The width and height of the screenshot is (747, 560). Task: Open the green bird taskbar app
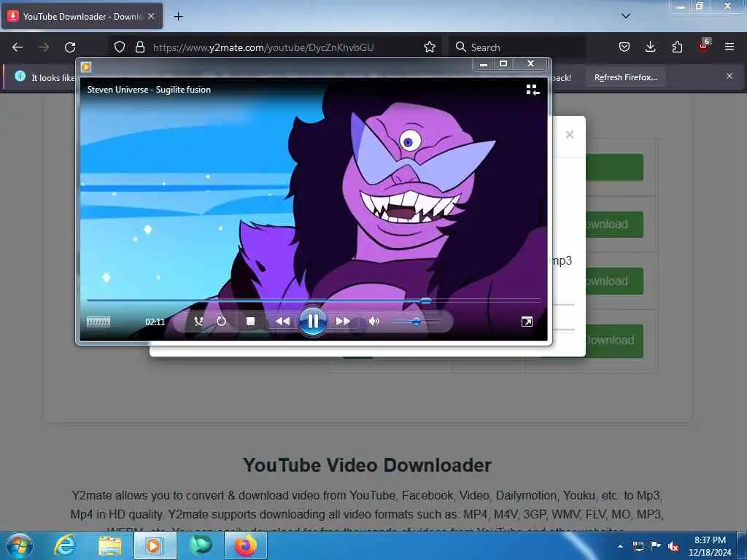[200, 545]
